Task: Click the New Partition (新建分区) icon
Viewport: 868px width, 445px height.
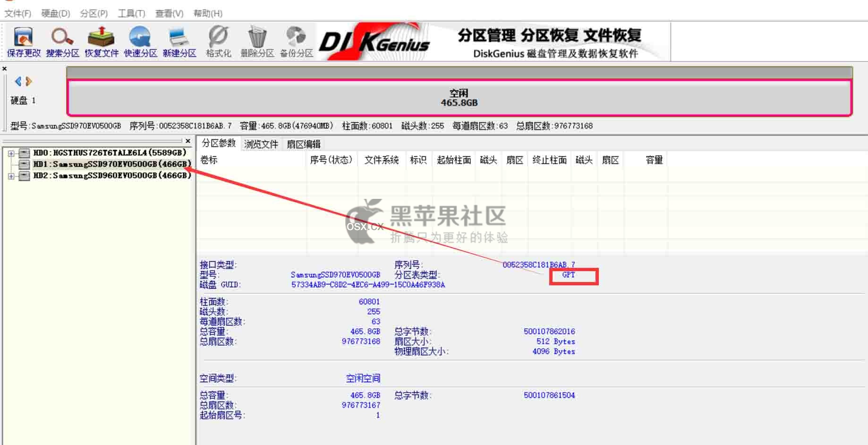Action: (x=179, y=42)
